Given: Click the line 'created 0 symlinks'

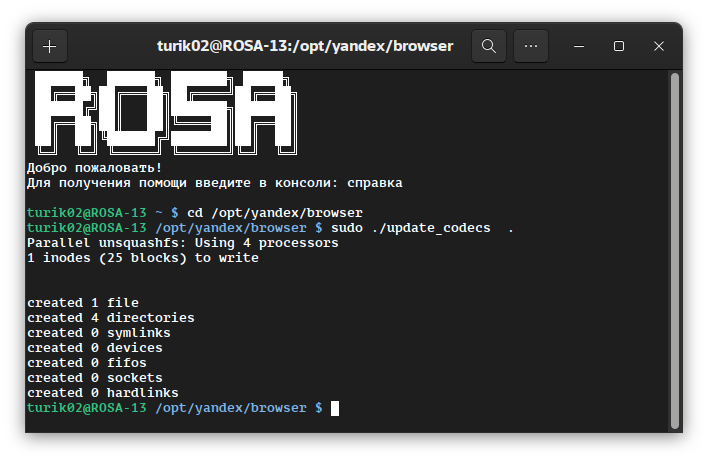Looking at the screenshot, I should [98, 333].
